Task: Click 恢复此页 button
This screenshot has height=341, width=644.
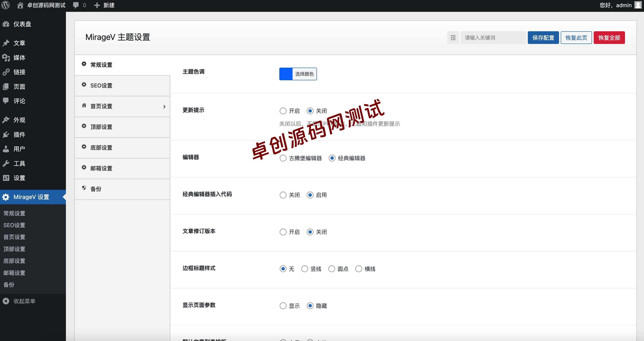Action: tap(576, 38)
